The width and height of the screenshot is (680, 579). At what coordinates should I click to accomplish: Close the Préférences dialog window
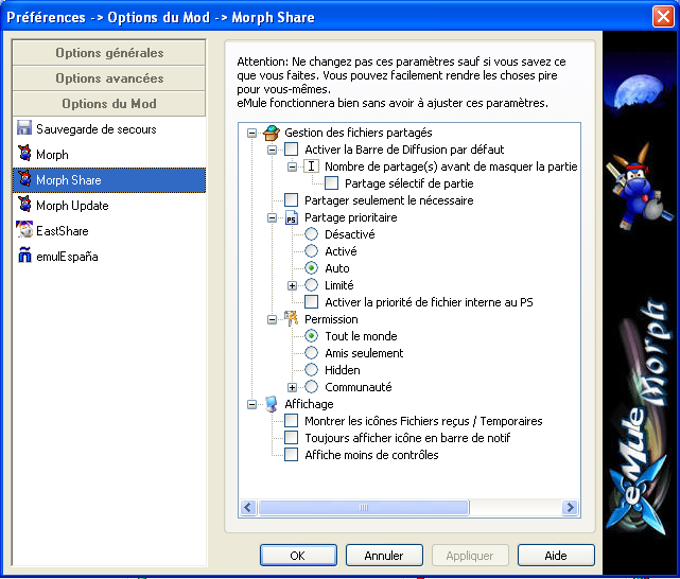(663, 16)
